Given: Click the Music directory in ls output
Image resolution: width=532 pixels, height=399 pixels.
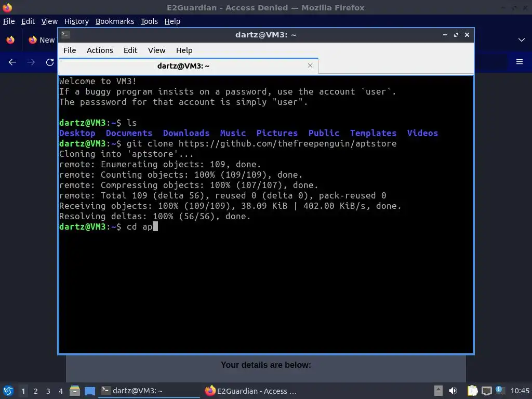Looking at the screenshot, I should (233, 133).
